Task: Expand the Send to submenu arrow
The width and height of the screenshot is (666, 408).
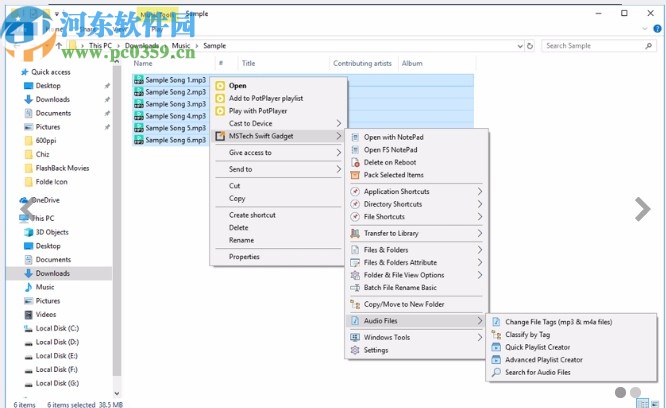Action: click(x=339, y=169)
